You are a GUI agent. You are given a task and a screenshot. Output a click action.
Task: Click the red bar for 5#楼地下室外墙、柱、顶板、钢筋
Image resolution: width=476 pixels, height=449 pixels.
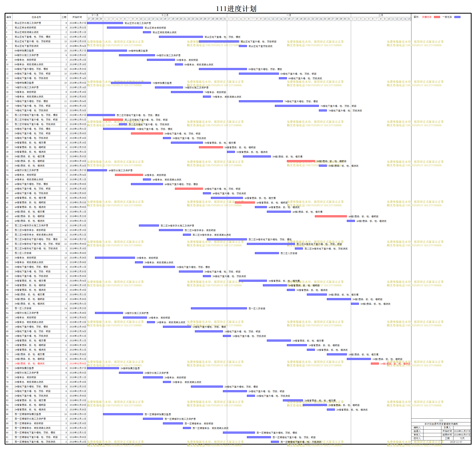147,133
